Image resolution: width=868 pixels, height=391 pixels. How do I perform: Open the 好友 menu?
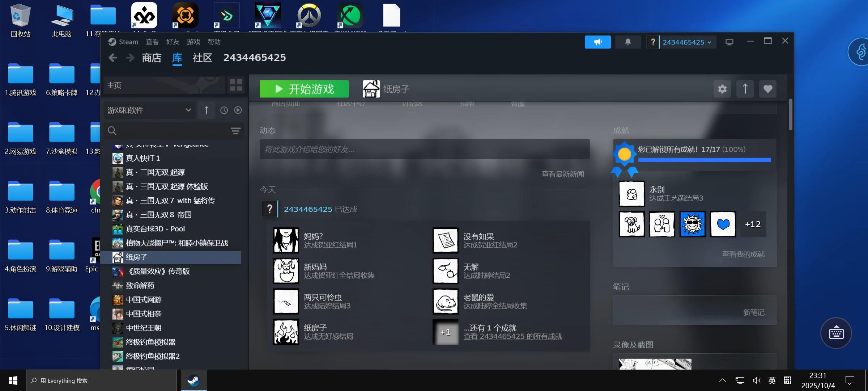[x=173, y=42]
